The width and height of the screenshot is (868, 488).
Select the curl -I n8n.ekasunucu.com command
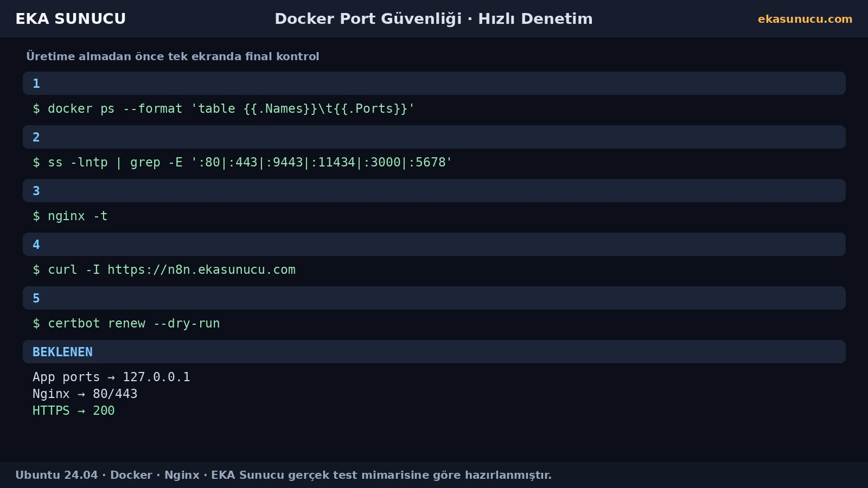[164, 269]
